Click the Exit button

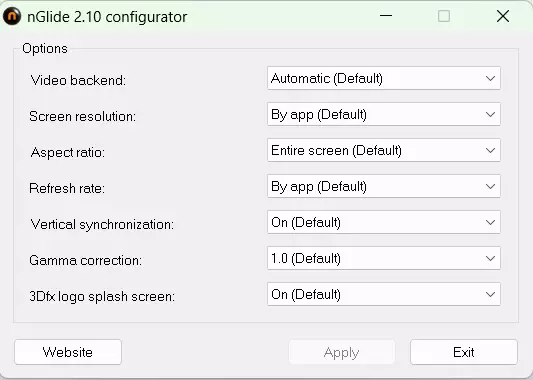464,352
